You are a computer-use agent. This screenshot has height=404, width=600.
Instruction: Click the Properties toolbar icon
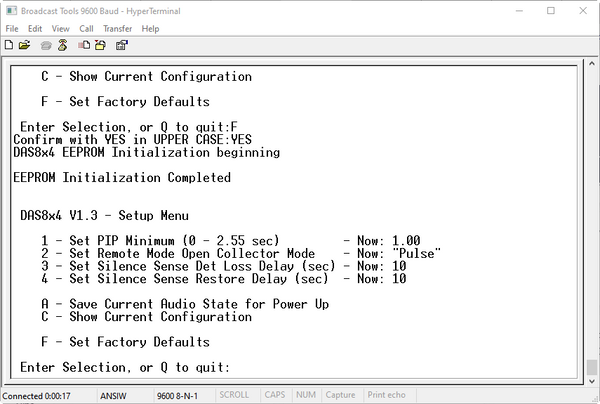[122, 45]
